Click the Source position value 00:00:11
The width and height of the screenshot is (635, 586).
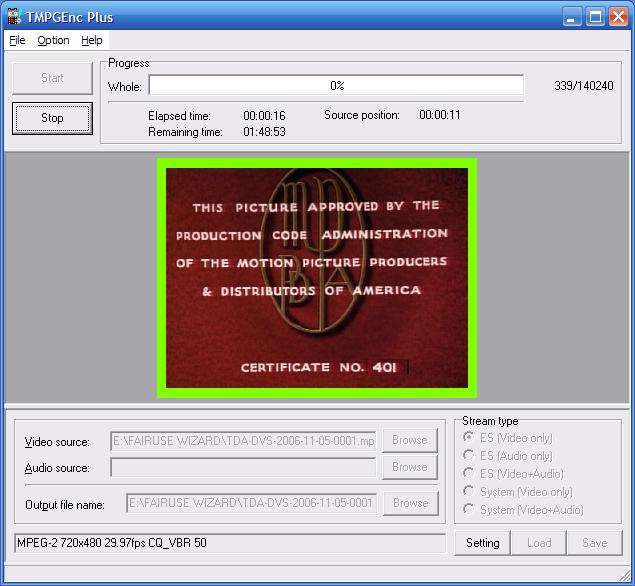point(440,115)
